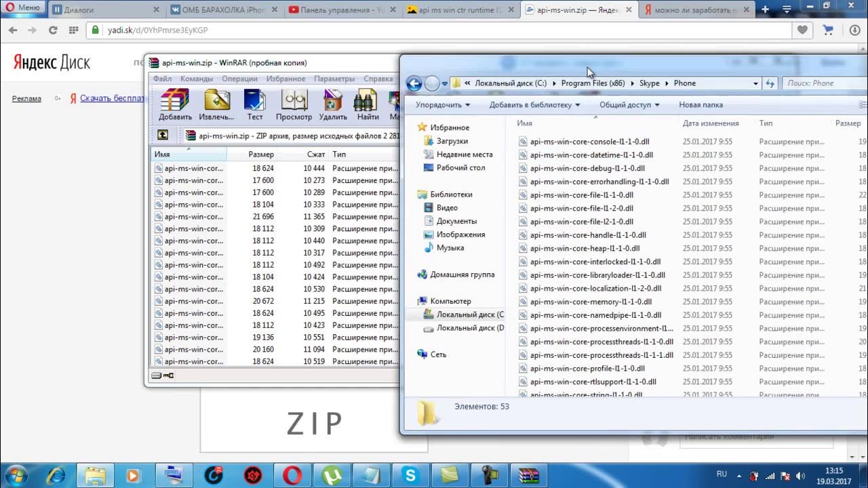Expand breadcrumb arrow after Skype
The width and height of the screenshot is (868, 488).
pyautogui.click(x=667, y=83)
